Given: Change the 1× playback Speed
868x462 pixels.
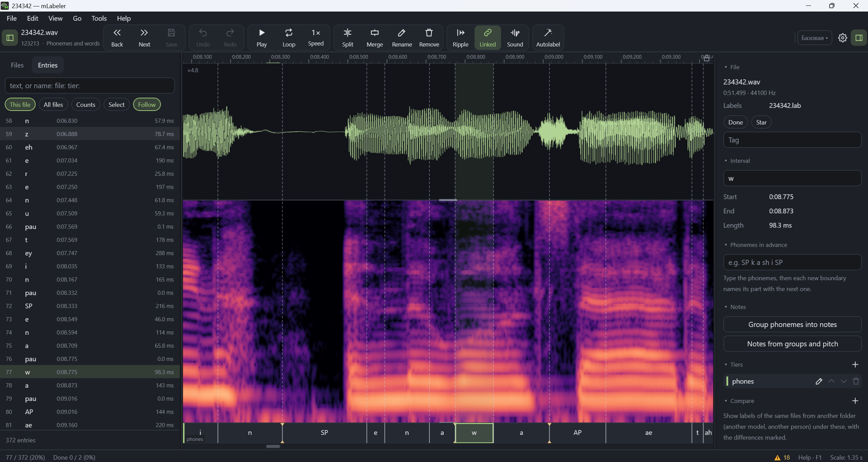Looking at the screenshot, I should (x=316, y=38).
